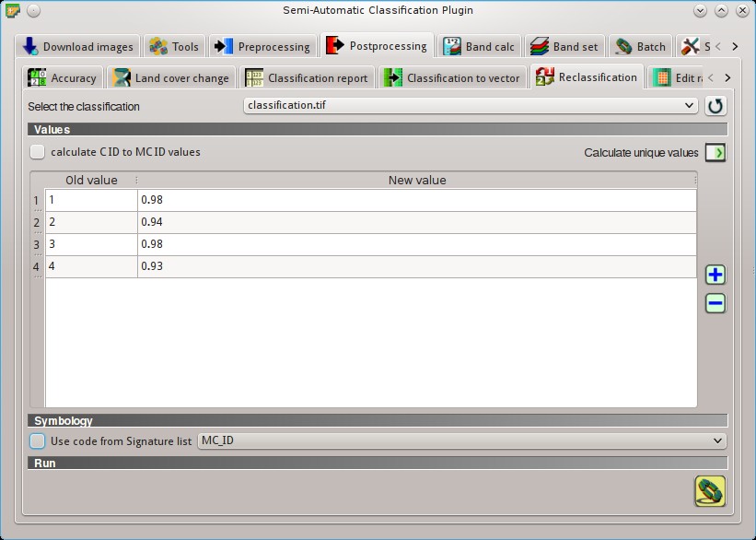This screenshot has width=756, height=540.
Task: Click Calculate unique values arrow button
Action: click(x=715, y=152)
